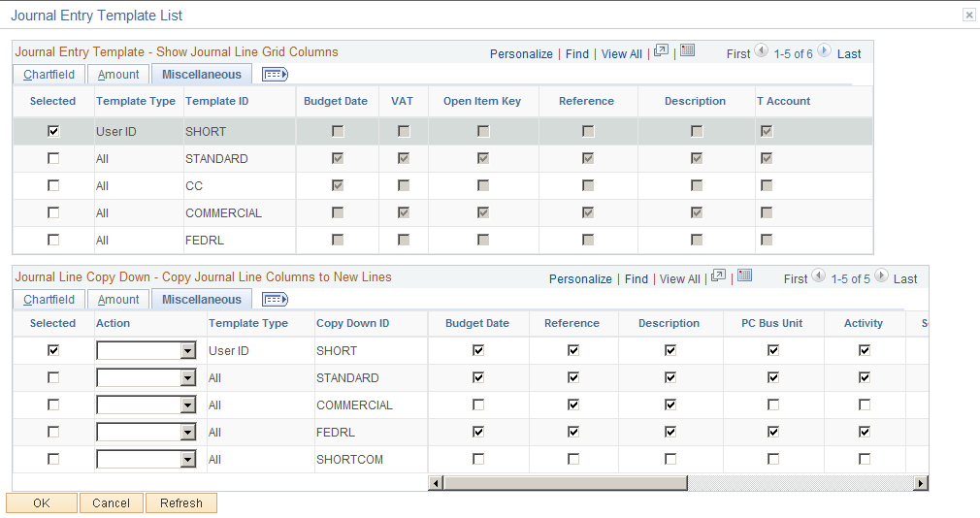This screenshot has width=980, height=518.
Task: Select Miscellaneous tab in Journal Entry Template grid
Action: (x=201, y=75)
